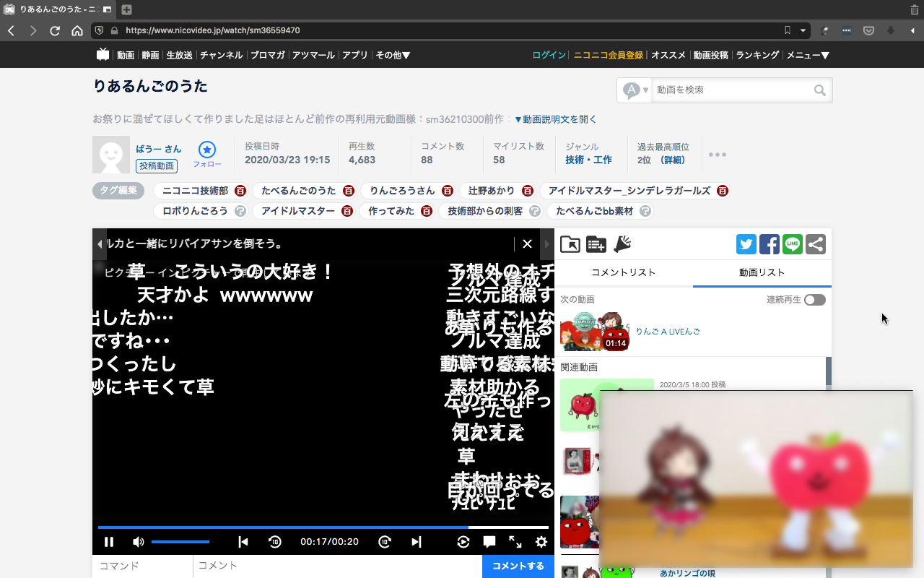Share the video on Facebook
Screen dimensions: 924x578
(x=770, y=244)
